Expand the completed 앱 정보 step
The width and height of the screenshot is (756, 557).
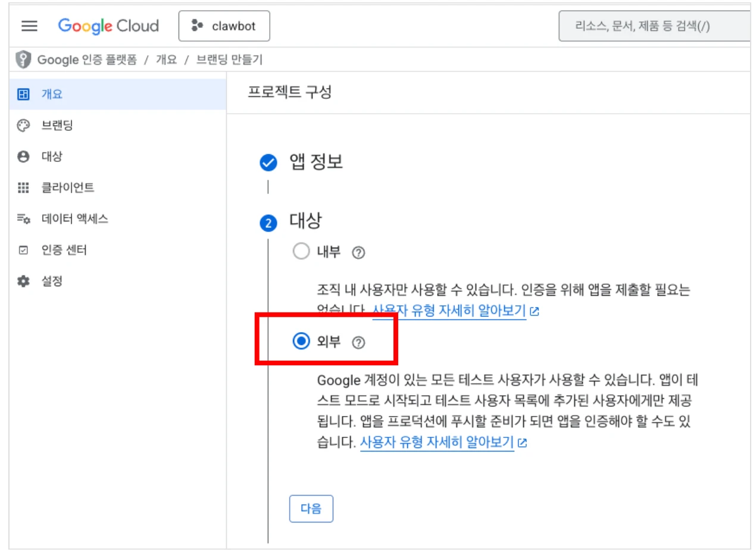tap(315, 162)
